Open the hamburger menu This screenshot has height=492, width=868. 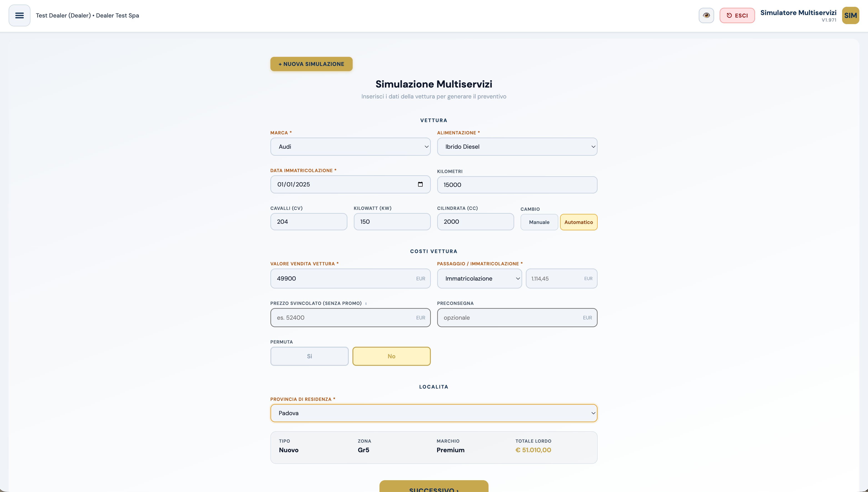(20, 15)
